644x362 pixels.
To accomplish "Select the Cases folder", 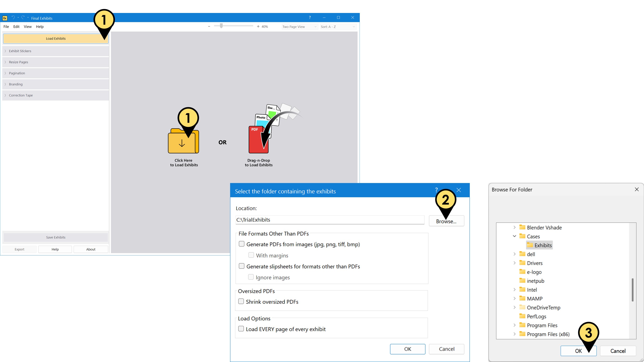I will (529, 236).
